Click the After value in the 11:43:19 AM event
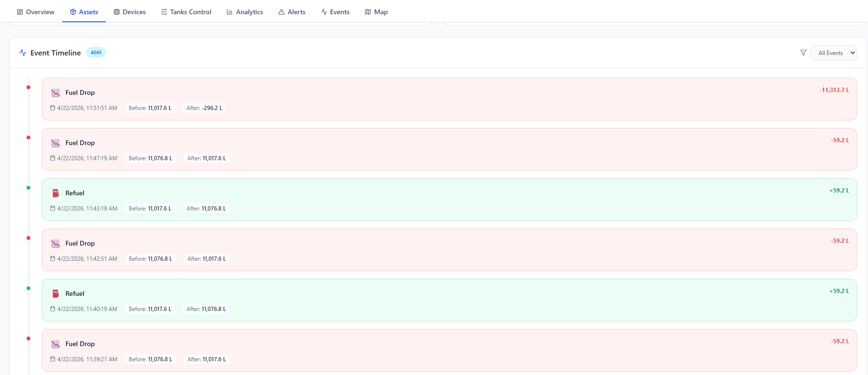Image resolution: width=868 pixels, height=375 pixels. pos(206,209)
